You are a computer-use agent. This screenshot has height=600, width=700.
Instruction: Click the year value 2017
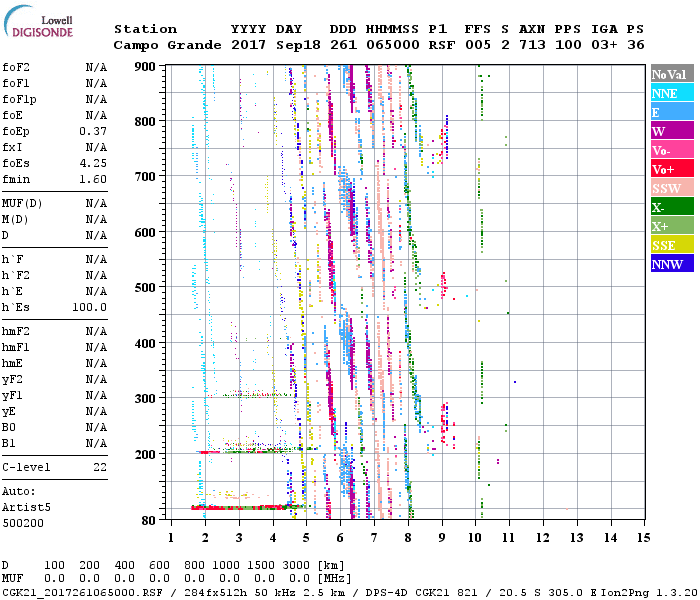[x=248, y=45]
